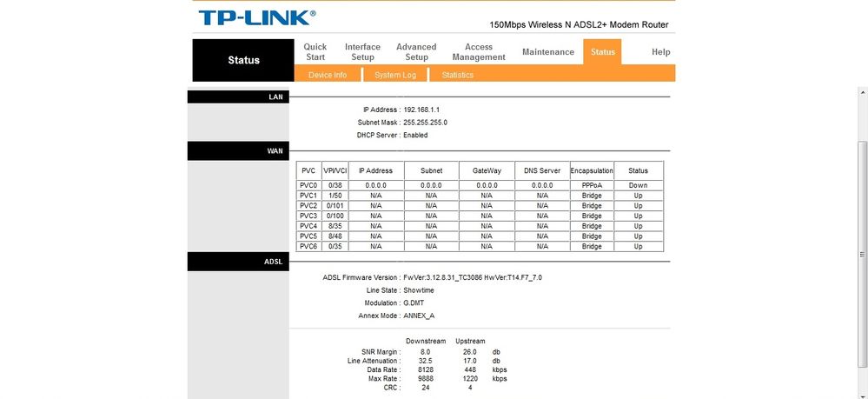Screen dimensions: 868x399
Task: Click the PVC0 row in WAN table
Action: point(308,185)
